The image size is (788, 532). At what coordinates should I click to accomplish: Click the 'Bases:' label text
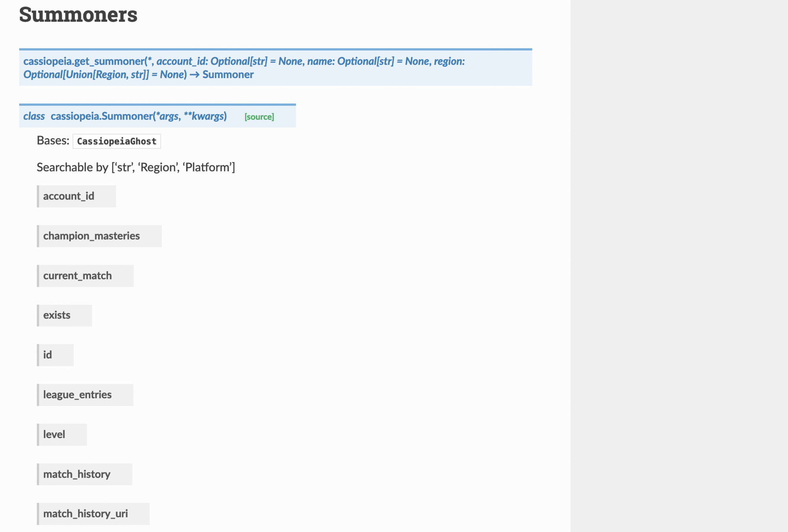(x=53, y=140)
